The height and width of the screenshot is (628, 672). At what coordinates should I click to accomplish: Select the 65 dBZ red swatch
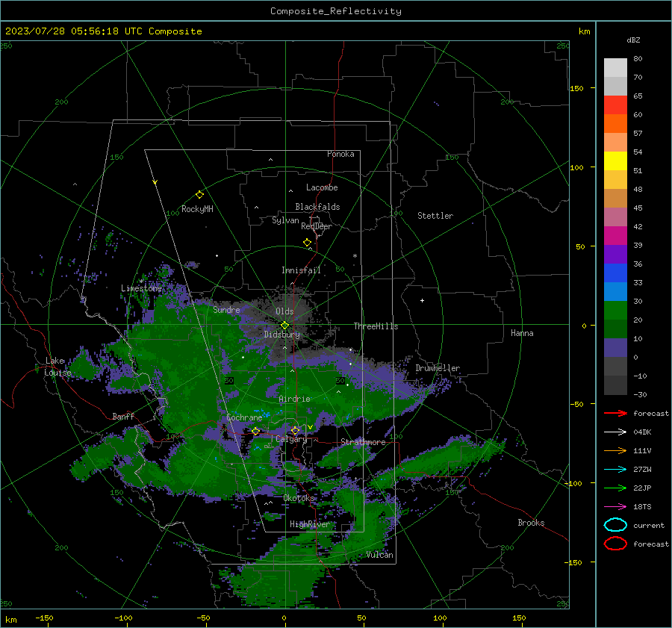(615, 105)
